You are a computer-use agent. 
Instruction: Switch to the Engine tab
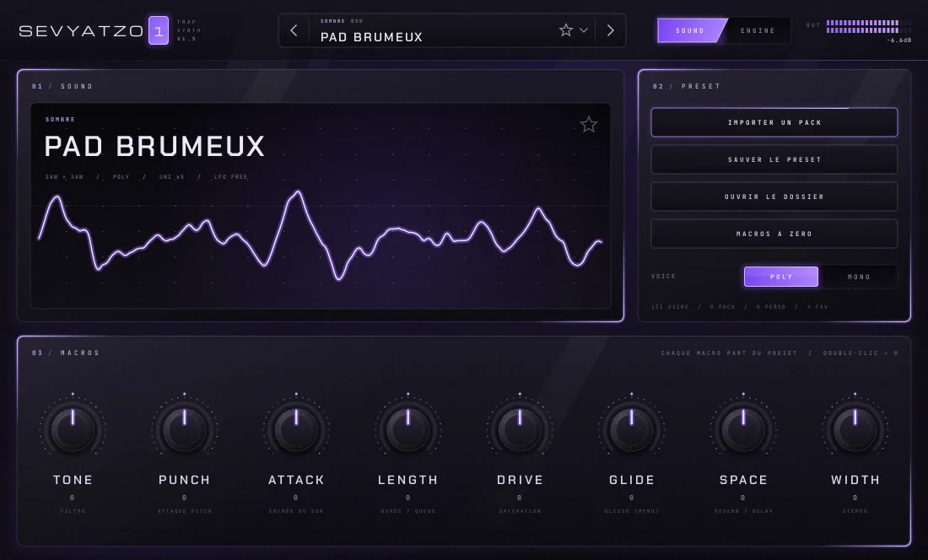point(757,30)
